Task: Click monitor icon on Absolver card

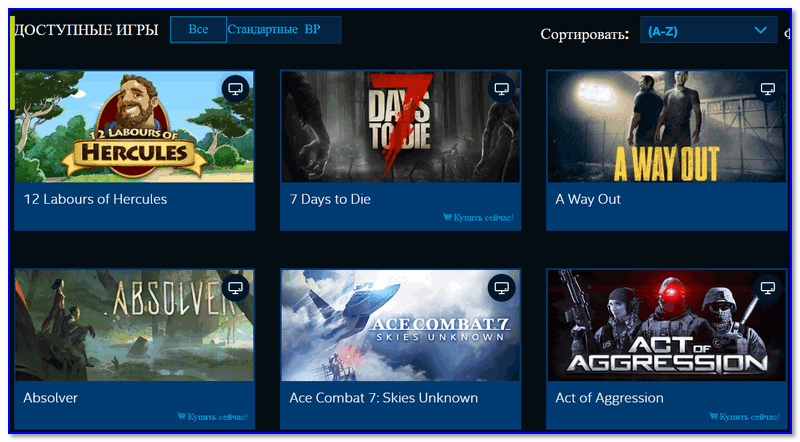Action: tap(235, 288)
